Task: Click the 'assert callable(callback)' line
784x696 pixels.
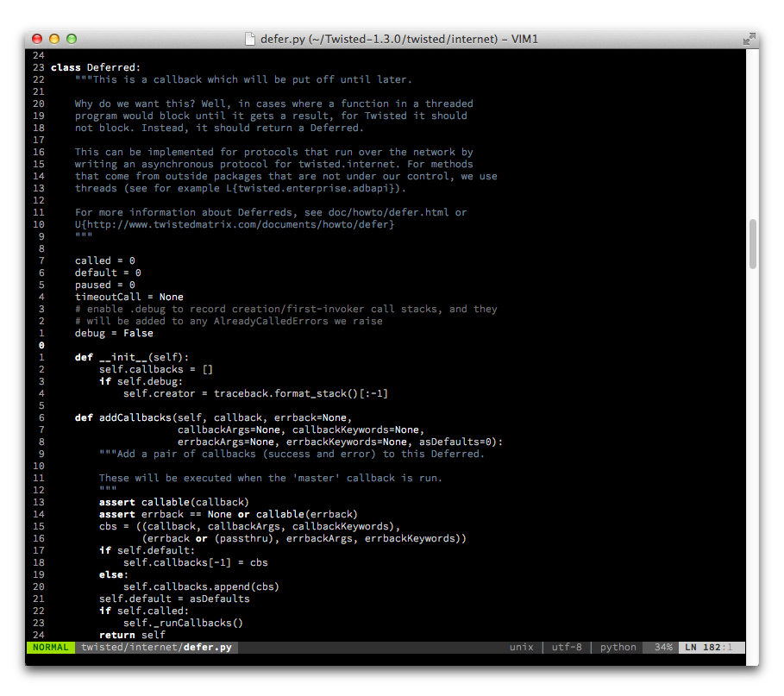Action: [174, 503]
